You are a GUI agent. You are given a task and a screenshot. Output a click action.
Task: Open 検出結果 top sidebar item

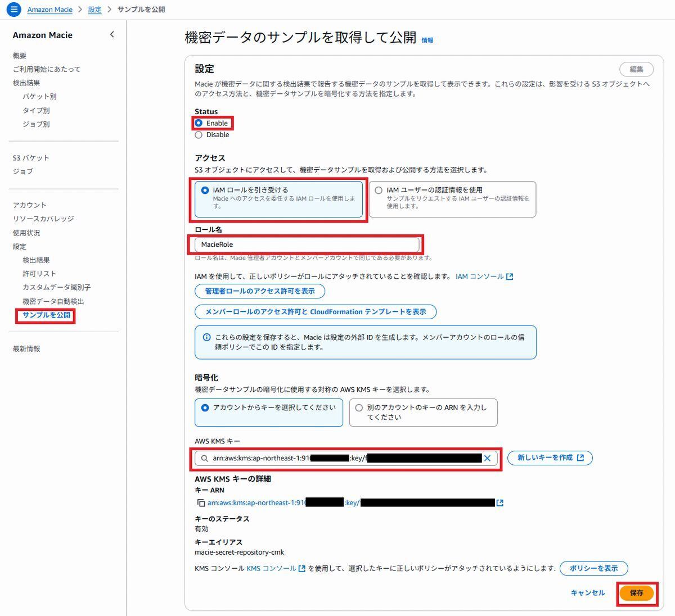(x=26, y=83)
